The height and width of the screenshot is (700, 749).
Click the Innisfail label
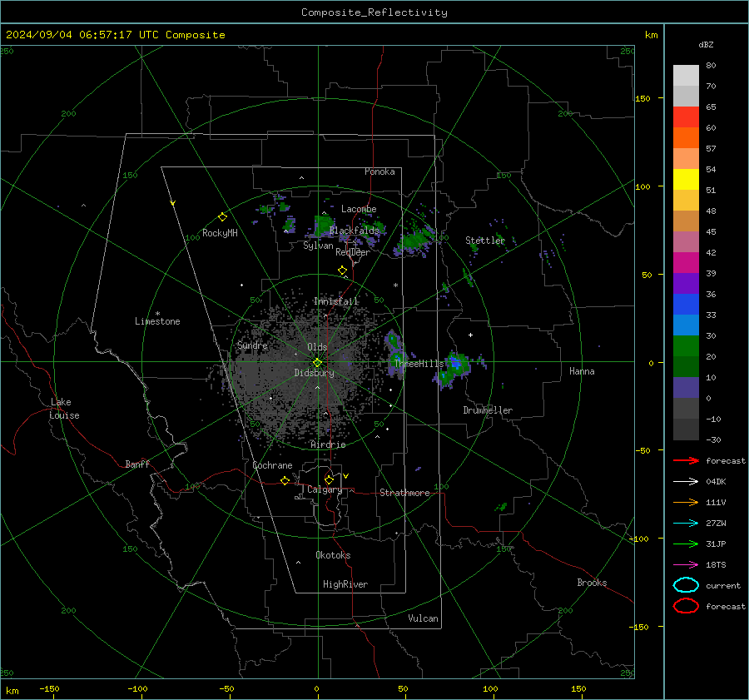click(336, 301)
